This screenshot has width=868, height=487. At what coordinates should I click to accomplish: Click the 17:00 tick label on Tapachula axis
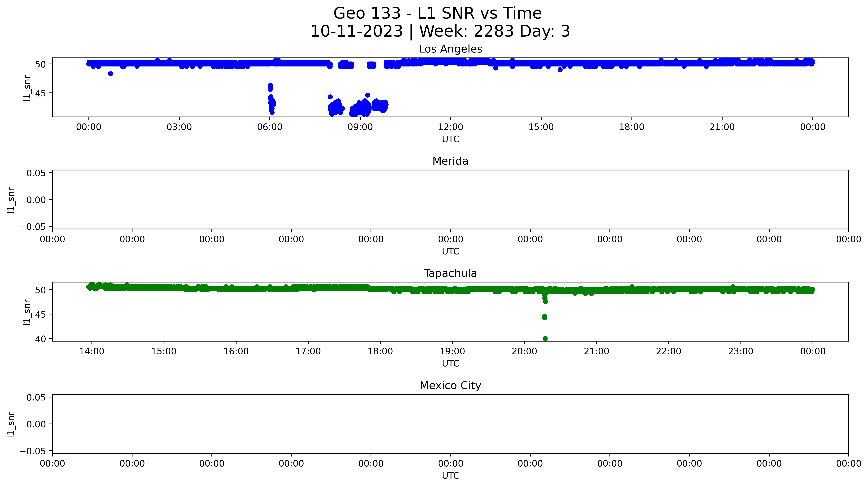click(x=308, y=351)
